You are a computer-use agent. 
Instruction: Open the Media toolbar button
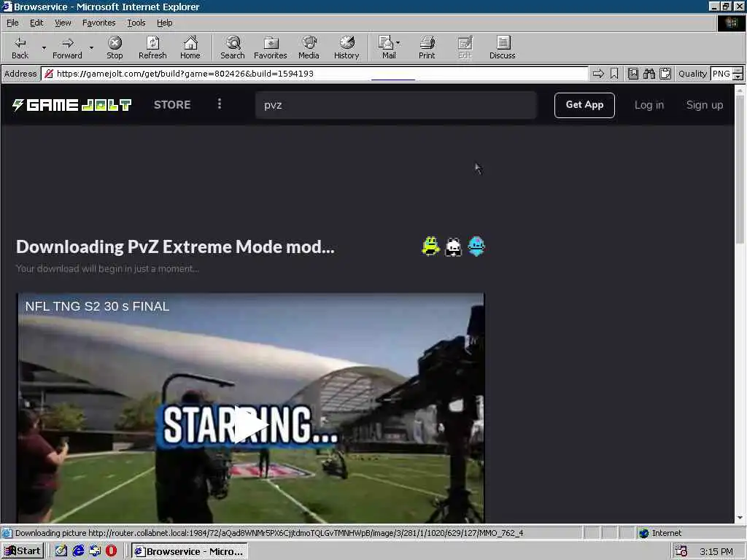(x=309, y=47)
